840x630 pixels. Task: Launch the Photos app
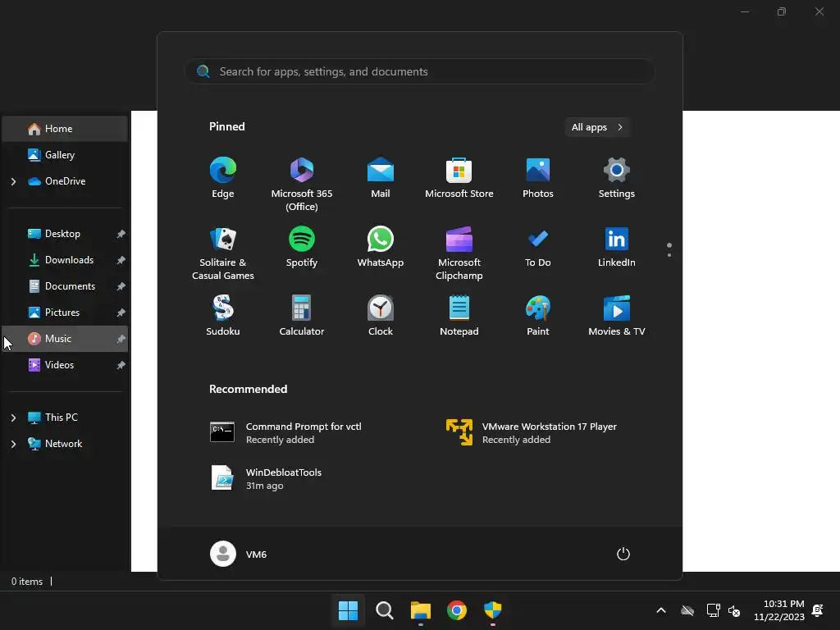538,178
